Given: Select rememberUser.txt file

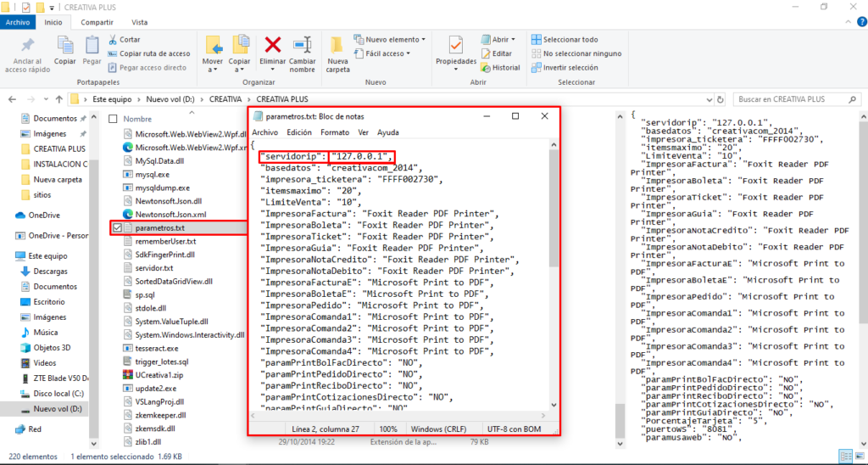Looking at the screenshot, I should [x=165, y=241].
